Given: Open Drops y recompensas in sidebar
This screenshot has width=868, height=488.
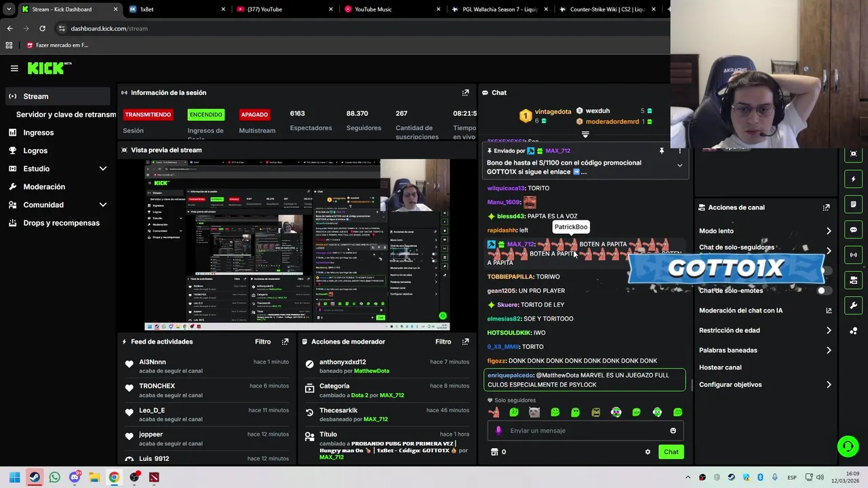Looking at the screenshot, I should [61, 223].
